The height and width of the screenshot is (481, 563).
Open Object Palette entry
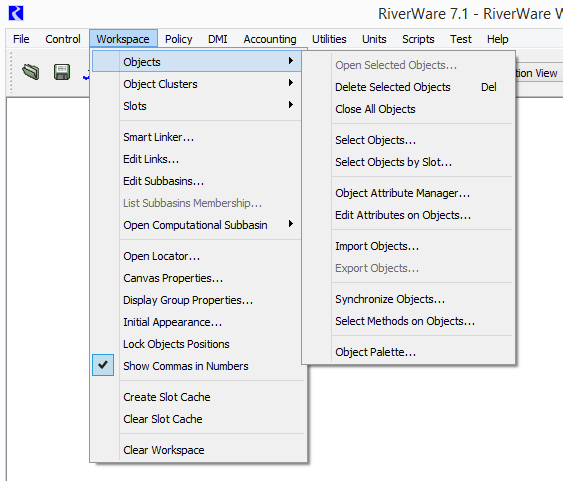coord(409,352)
